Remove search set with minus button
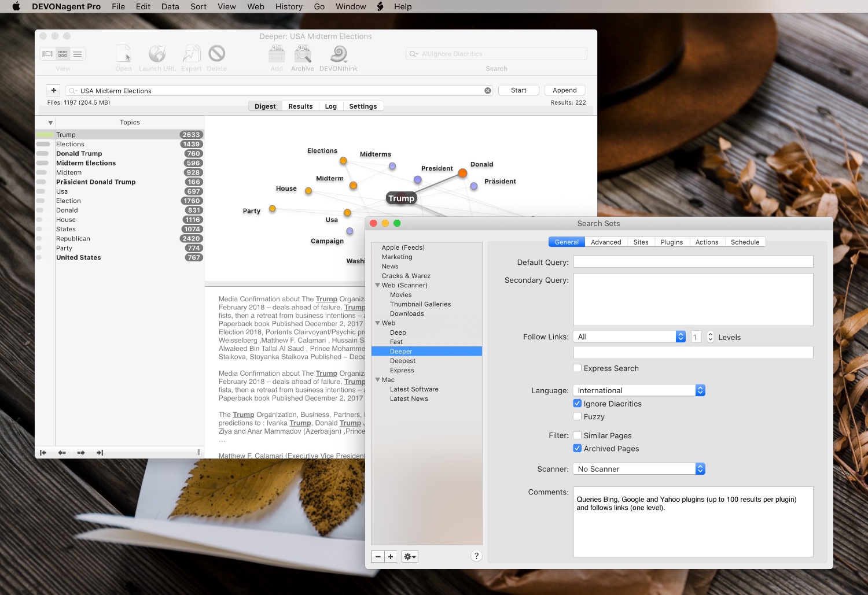Image resolution: width=868 pixels, height=595 pixels. 378,556
